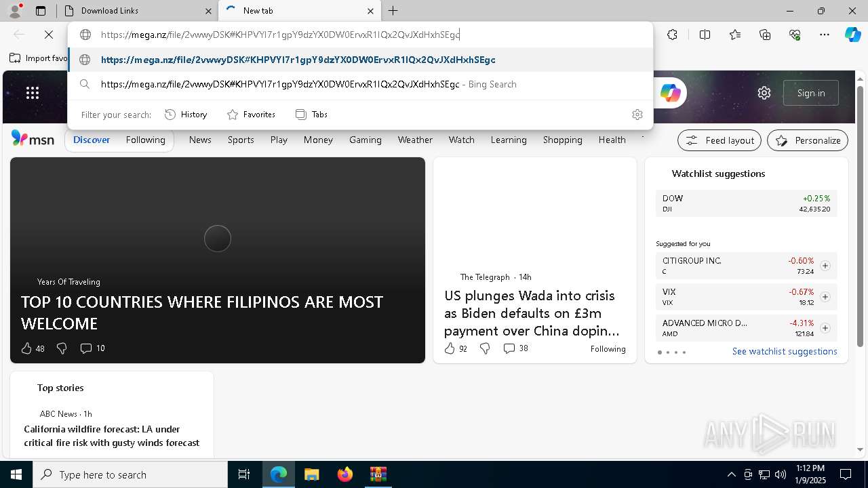
Task: Open the tab actions menu icon
Action: coord(41,11)
